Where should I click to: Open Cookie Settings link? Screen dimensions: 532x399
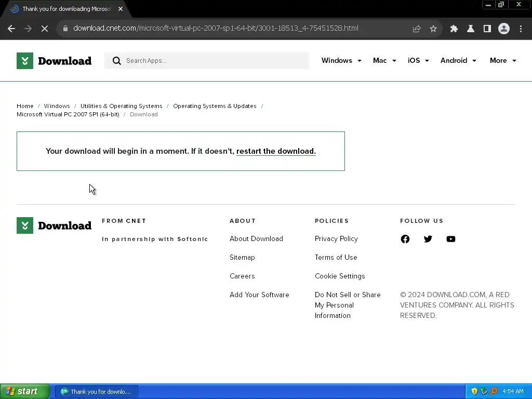tap(340, 276)
